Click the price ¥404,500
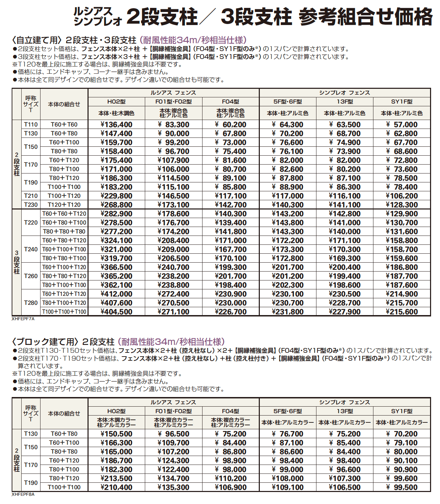 116,312
